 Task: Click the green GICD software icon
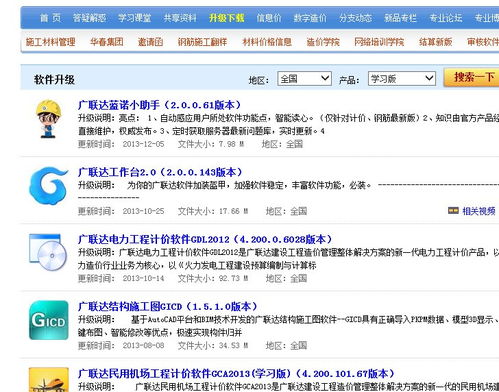tap(49, 320)
